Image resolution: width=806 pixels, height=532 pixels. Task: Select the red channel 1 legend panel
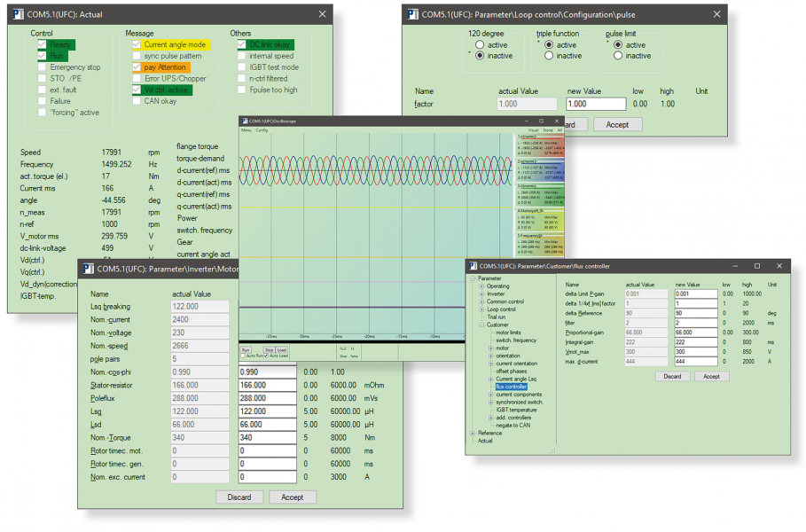pos(540,145)
